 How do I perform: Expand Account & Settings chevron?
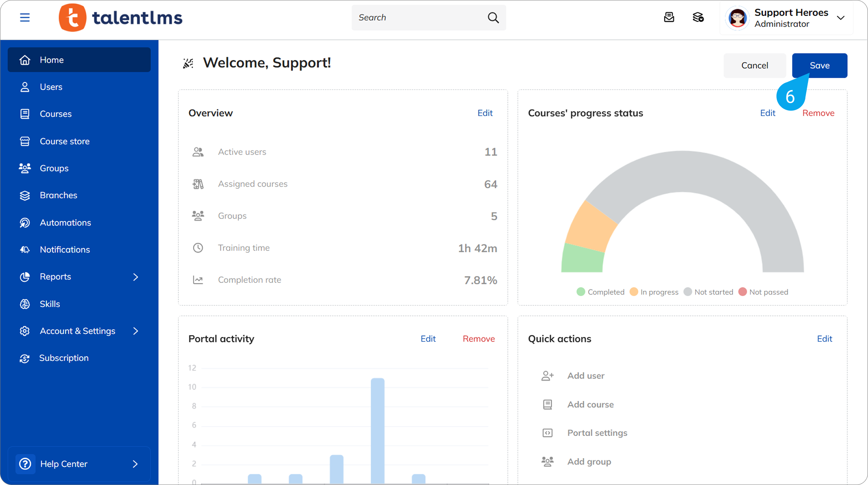pyautogui.click(x=136, y=331)
